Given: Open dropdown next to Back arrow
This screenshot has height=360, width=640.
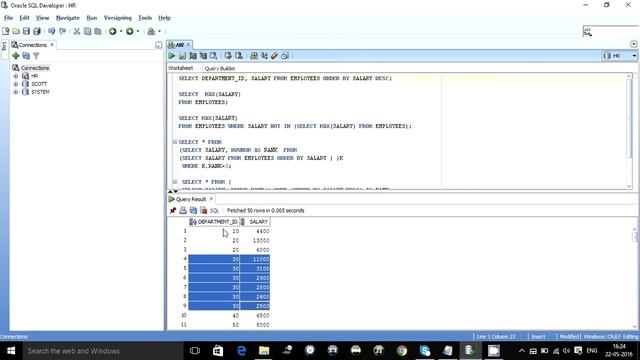Looking at the screenshot, I should 121,31.
